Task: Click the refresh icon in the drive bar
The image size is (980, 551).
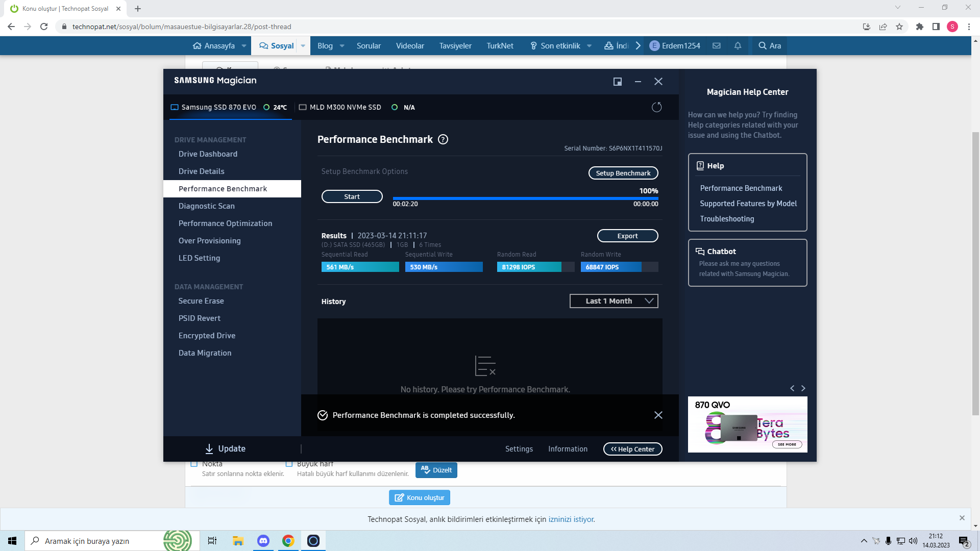Action: click(656, 107)
